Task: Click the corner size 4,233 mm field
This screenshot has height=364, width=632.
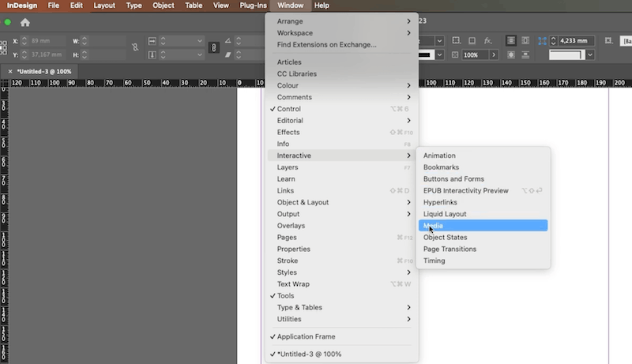Action: [577, 41]
